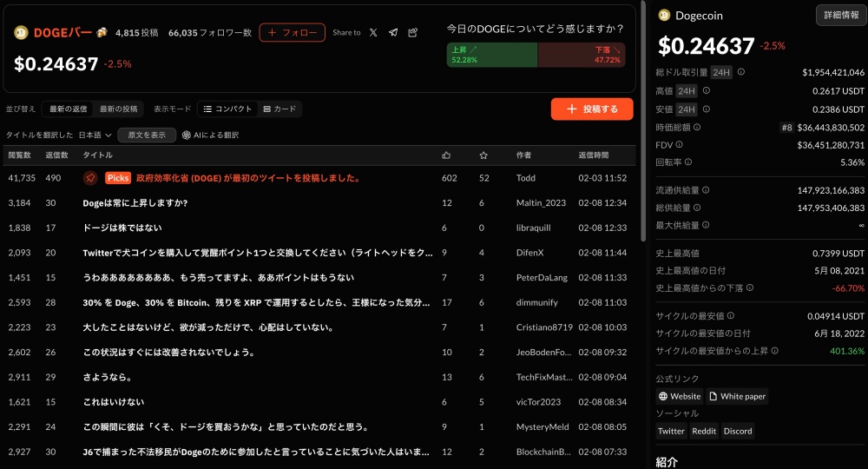Click the 閲覧数 column header
868x469 pixels.
(x=19, y=155)
